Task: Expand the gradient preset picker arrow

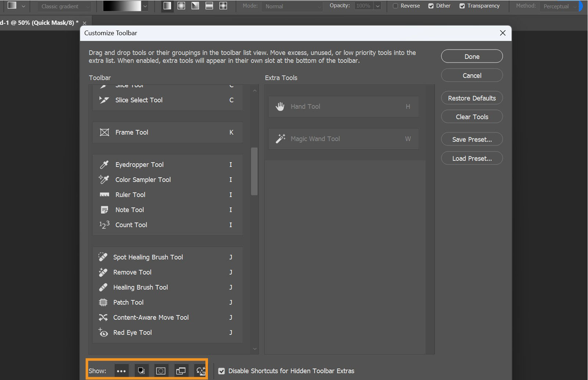Action: 145,6
